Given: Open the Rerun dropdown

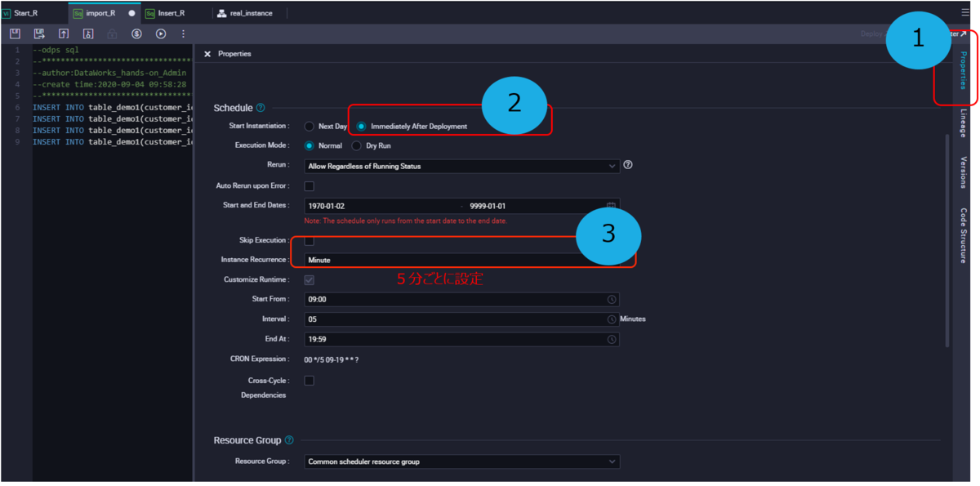Looking at the screenshot, I should 461,166.
